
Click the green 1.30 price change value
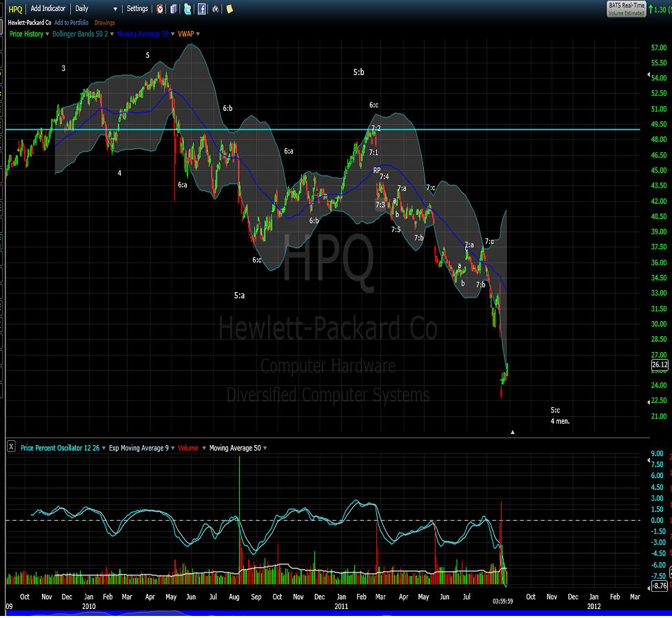click(662, 9)
